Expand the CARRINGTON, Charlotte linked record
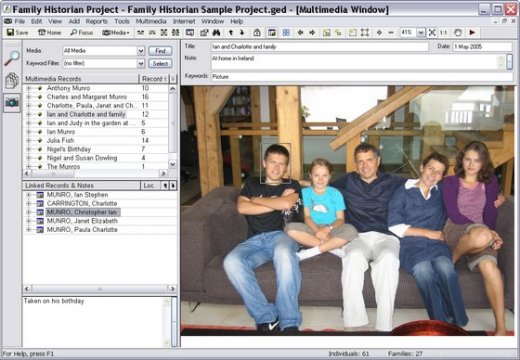Image resolution: width=520 pixels, height=360 pixels. click(29, 203)
